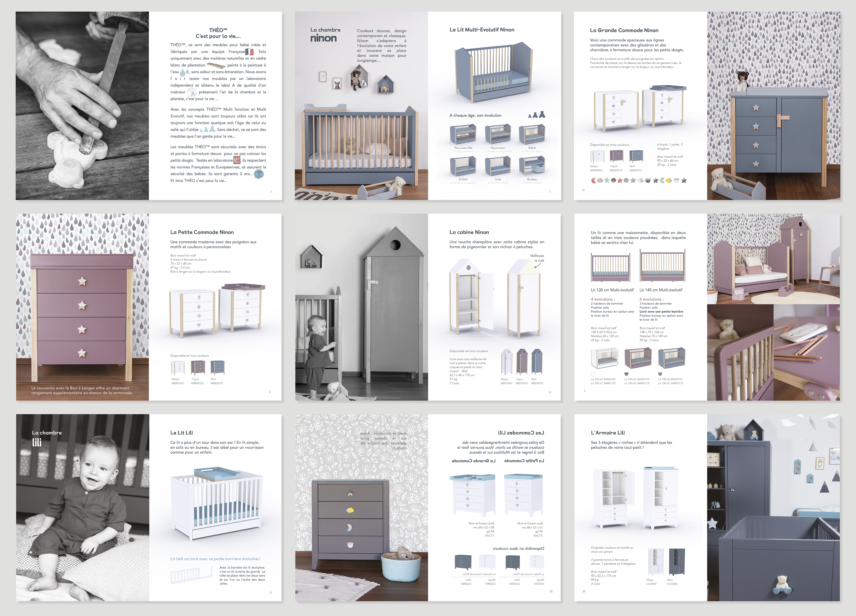Viewport: 856px width, 616px height.
Task: Click the gray commode with floral wallpaper photo
Action: pyautogui.click(x=362, y=508)
